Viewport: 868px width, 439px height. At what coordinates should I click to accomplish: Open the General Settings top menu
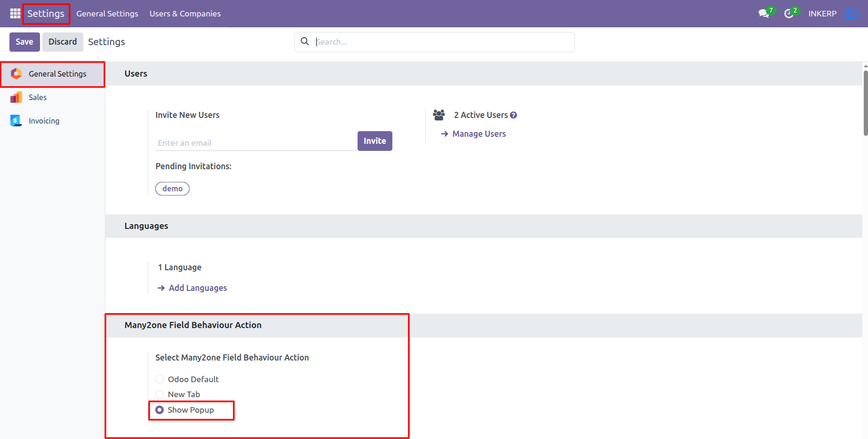coord(107,14)
